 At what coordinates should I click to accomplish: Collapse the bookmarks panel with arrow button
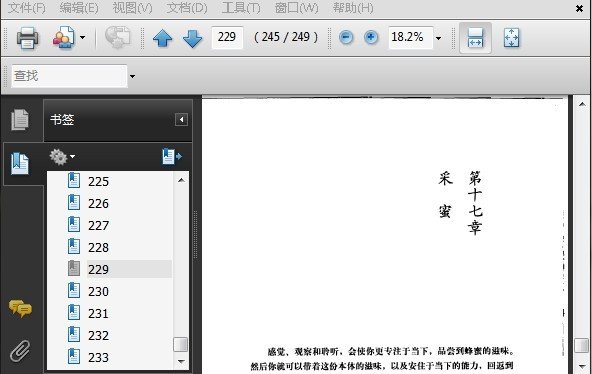tap(181, 120)
